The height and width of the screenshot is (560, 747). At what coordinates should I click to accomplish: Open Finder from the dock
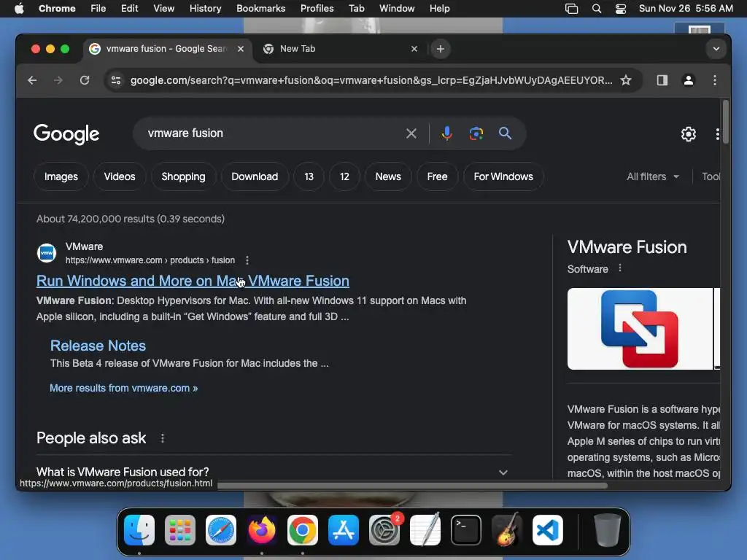point(139,530)
